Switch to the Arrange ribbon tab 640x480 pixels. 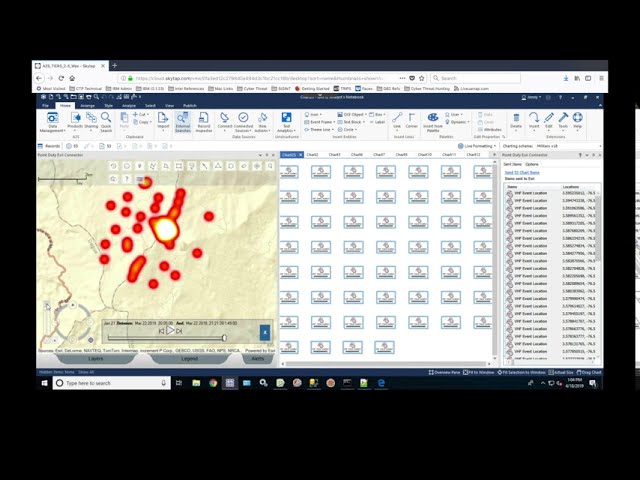tap(87, 105)
